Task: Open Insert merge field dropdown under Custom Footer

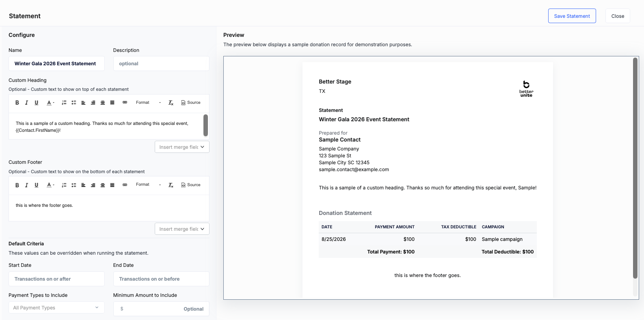Action: 182,229
